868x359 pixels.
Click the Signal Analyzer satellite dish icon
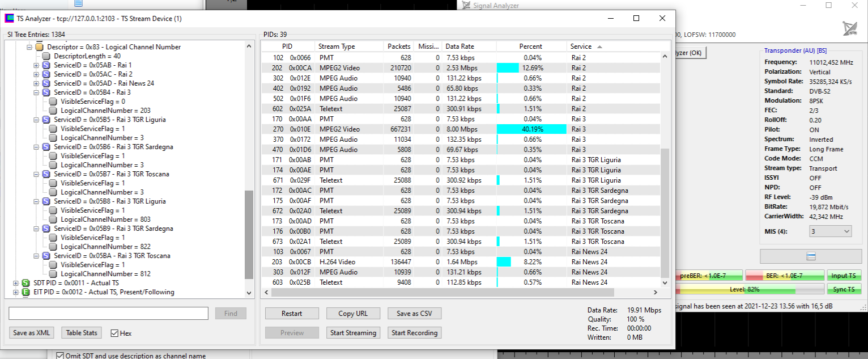850,28
